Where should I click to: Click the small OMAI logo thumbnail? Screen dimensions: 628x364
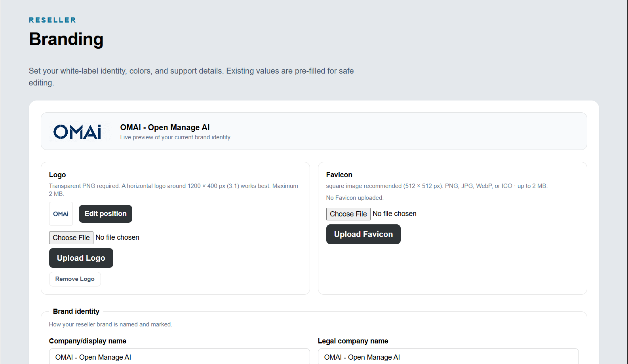click(61, 214)
